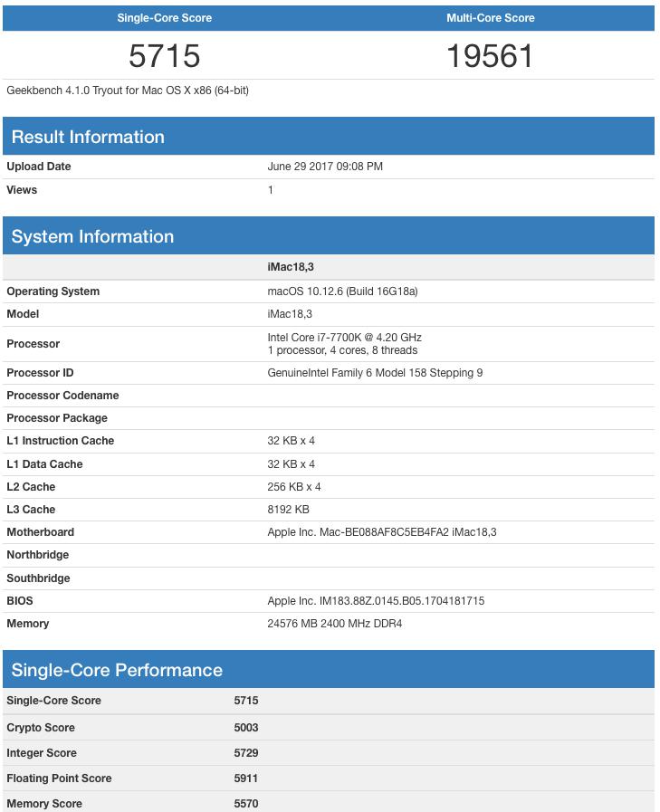The height and width of the screenshot is (812, 660).
Task: Click macOS 10.12.6 (Build 16G18a) value
Action: (342, 291)
